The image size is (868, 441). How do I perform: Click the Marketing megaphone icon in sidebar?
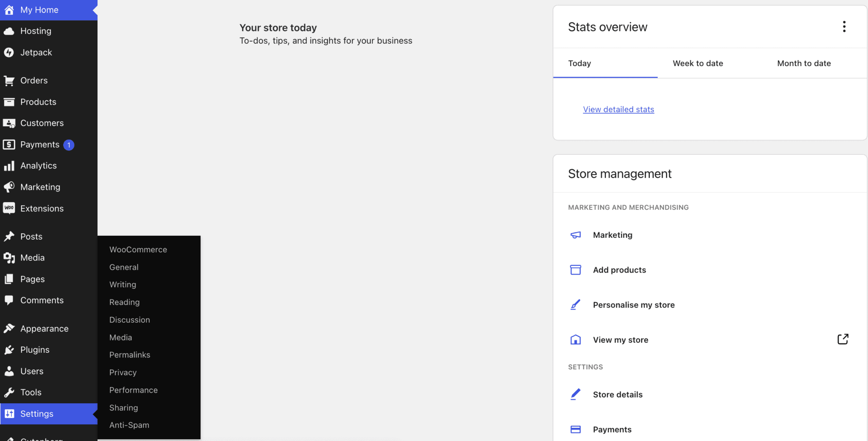click(9, 187)
